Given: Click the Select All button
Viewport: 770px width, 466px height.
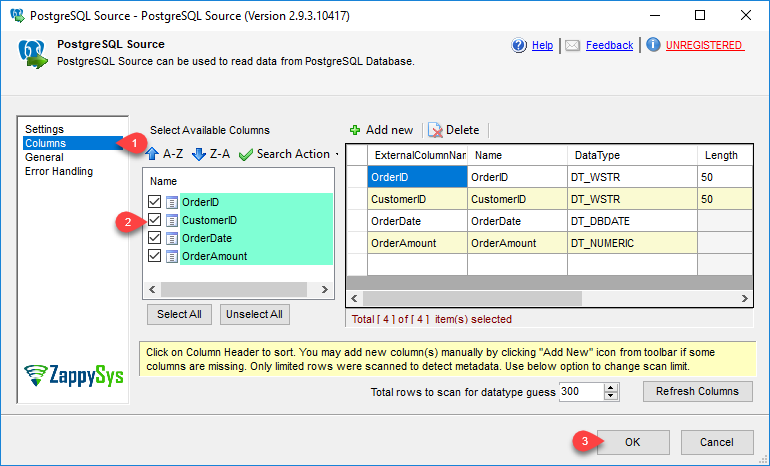Looking at the screenshot, I should tap(179, 314).
